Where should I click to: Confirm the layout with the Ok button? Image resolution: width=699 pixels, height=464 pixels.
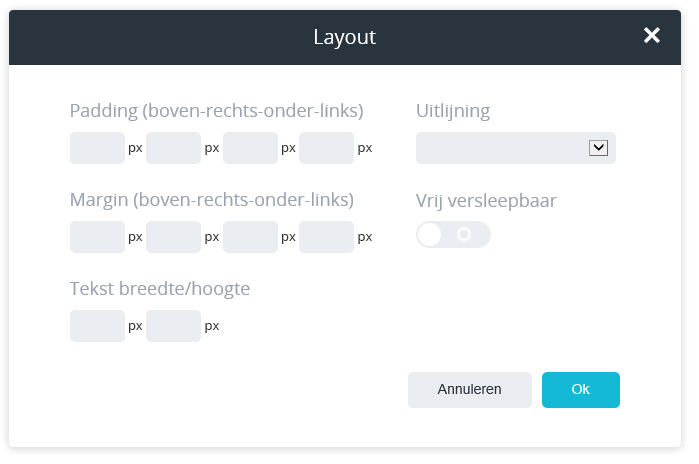pos(581,390)
